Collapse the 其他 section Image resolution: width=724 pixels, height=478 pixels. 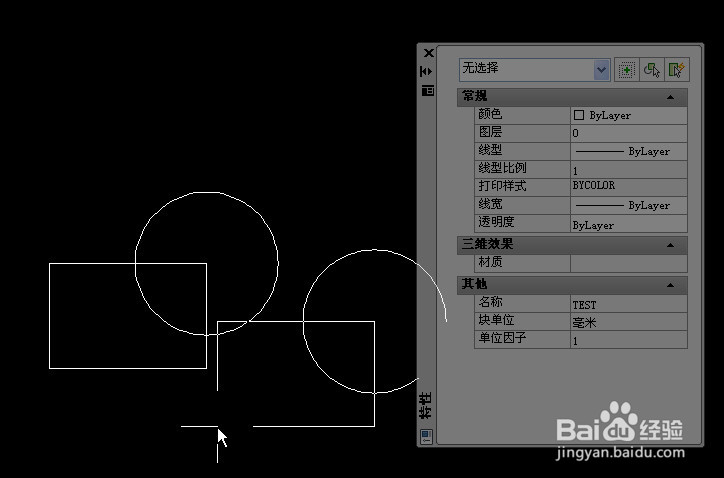[x=670, y=285]
